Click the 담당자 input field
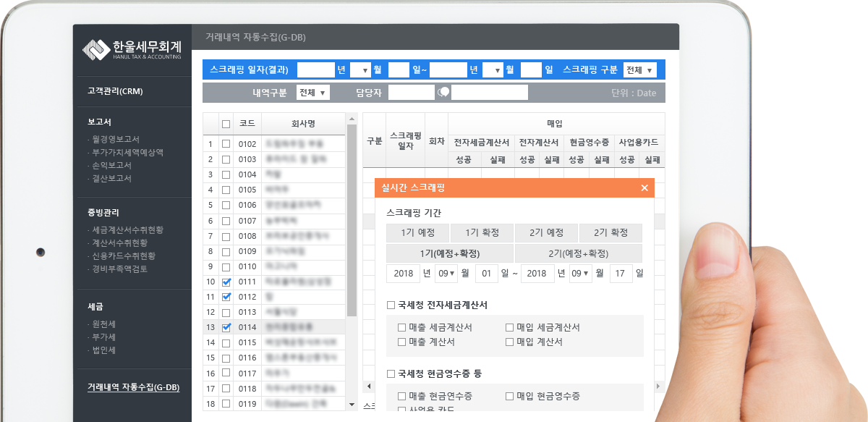This screenshot has height=422, width=868. (x=411, y=93)
